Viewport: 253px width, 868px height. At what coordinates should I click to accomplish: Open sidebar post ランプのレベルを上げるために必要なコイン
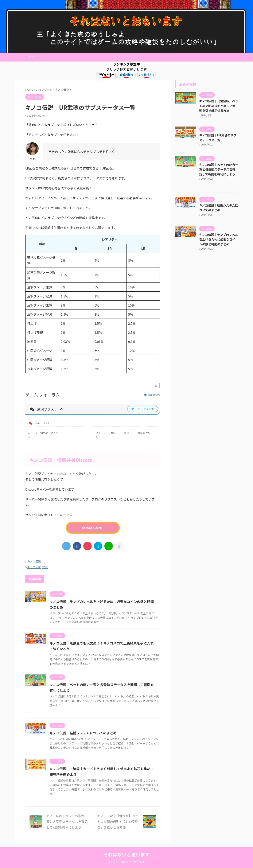[219, 240]
